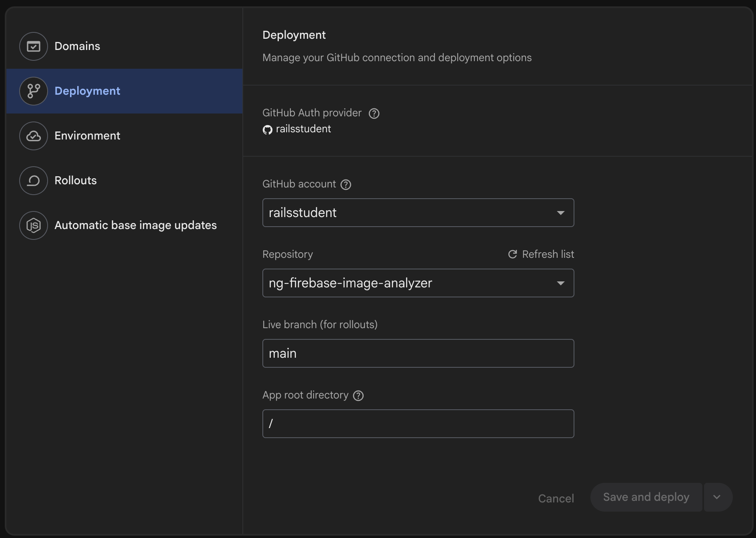This screenshot has width=756, height=538.
Task: Click the 'Live branch (for rollouts)' label
Action: click(x=320, y=325)
